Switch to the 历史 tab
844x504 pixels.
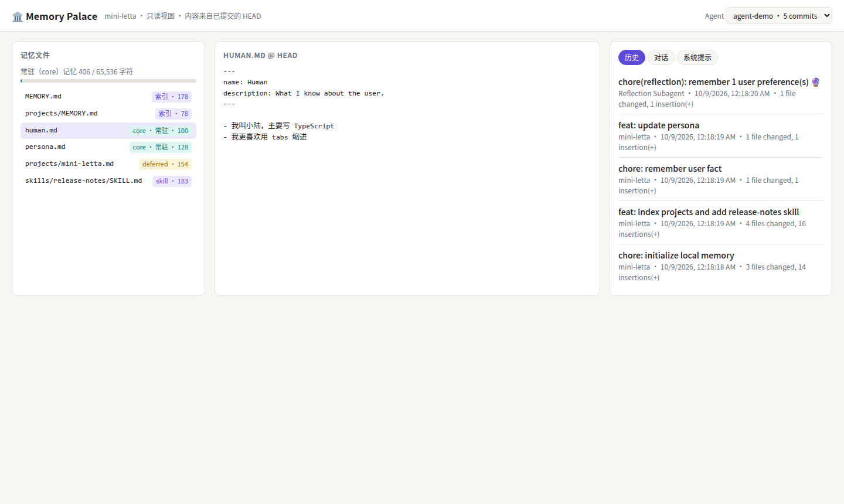[632, 57]
